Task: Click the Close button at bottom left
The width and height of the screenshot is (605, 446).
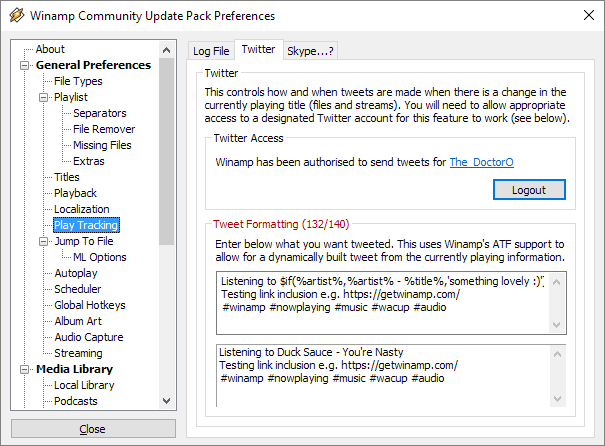Action: 92,429
